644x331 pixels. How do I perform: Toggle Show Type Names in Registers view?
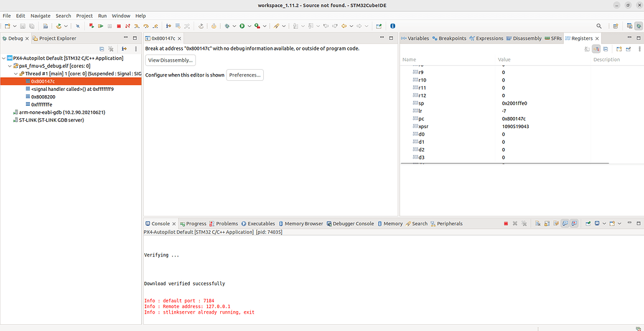click(587, 49)
